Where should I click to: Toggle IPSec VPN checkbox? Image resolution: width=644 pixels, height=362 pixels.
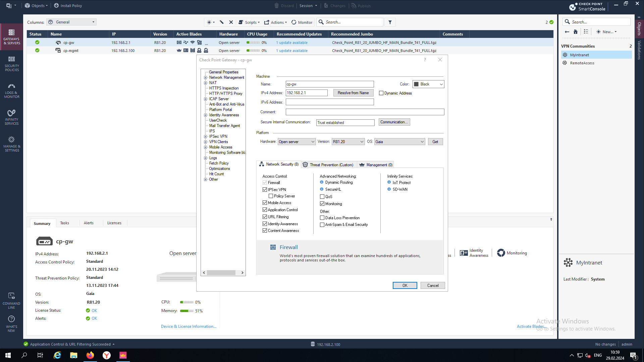pos(265,190)
